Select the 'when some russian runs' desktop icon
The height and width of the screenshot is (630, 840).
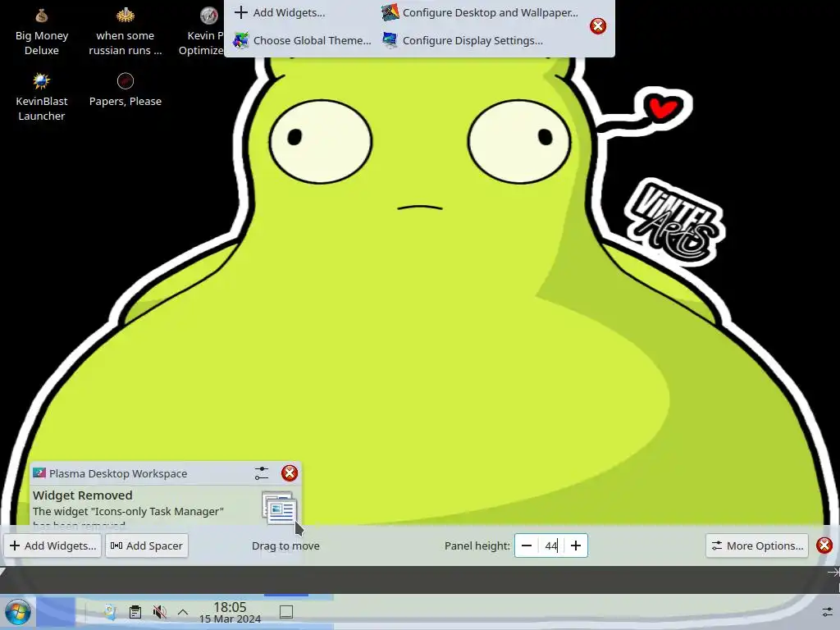pyautogui.click(x=125, y=31)
